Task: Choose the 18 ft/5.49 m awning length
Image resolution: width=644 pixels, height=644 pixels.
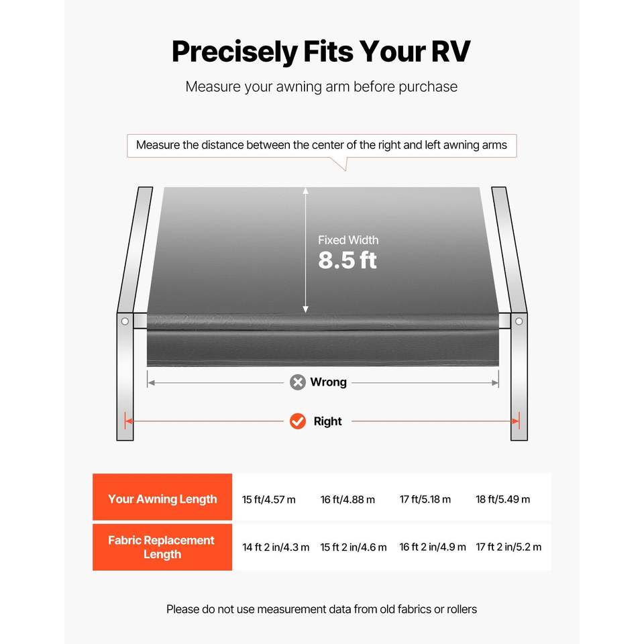Action: pos(502,499)
